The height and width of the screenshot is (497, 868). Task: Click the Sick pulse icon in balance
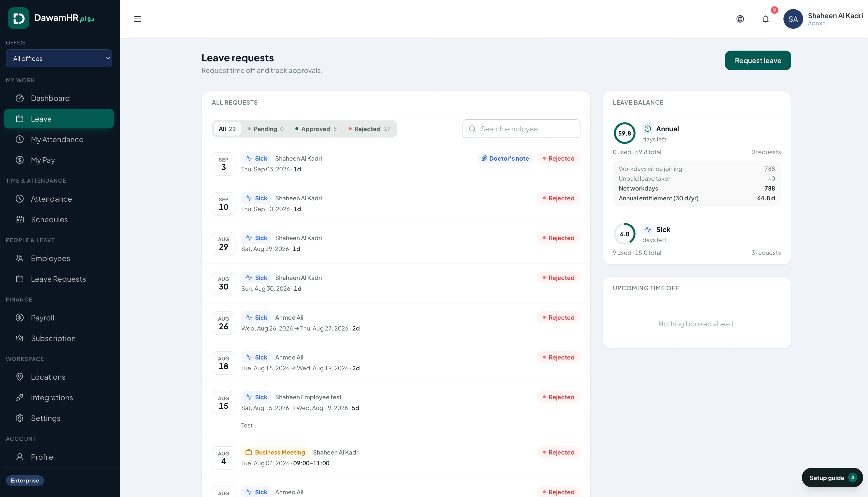click(x=648, y=229)
